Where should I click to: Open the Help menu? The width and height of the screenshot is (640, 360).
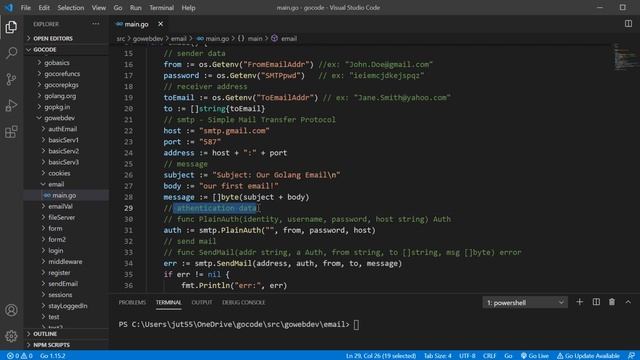188,8
